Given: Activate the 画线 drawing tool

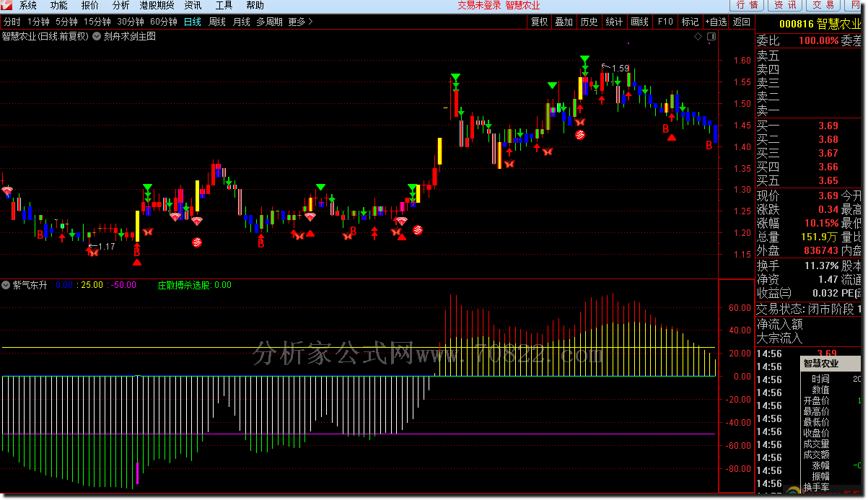Looking at the screenshot, I should 639,22.
